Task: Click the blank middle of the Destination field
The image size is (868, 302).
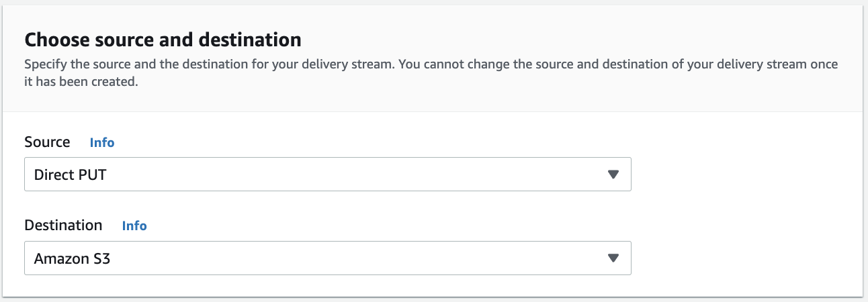Action: (x=336, y=258)
